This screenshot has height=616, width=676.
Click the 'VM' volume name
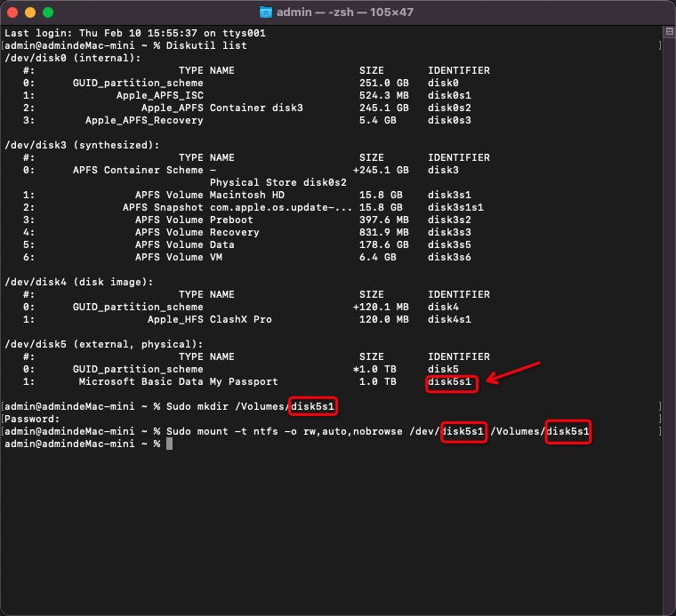(216, 258)
